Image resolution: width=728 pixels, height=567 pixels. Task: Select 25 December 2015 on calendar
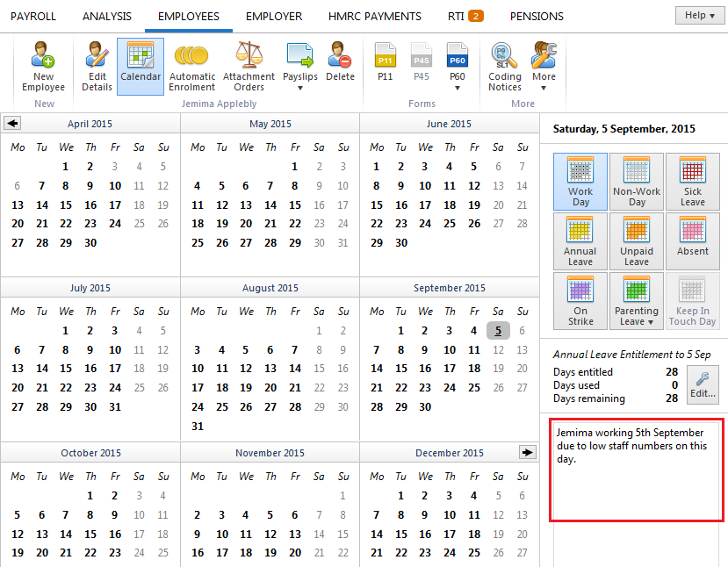click(x=474, y=553)
